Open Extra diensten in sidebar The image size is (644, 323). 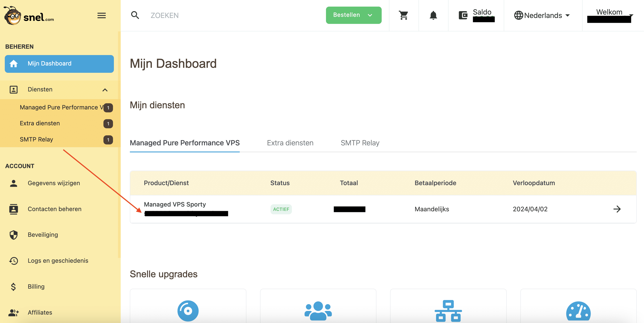pos(40,123)
